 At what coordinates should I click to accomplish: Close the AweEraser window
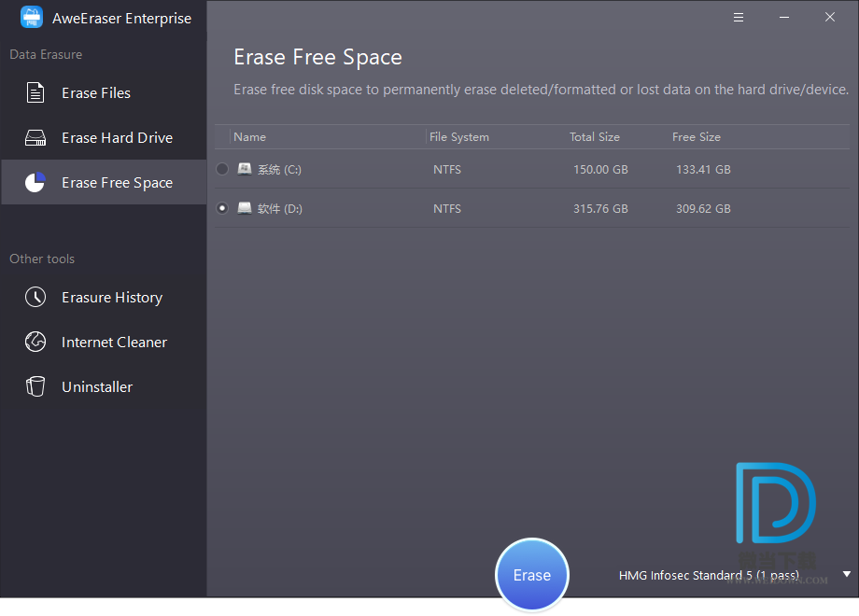click(x=830, y=18)
